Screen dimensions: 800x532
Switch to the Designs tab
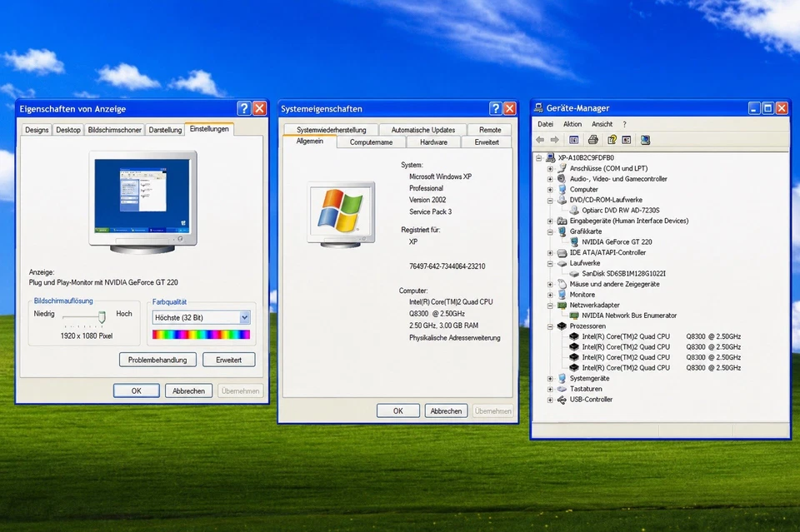pyautogui.click(x=37, y=130)
